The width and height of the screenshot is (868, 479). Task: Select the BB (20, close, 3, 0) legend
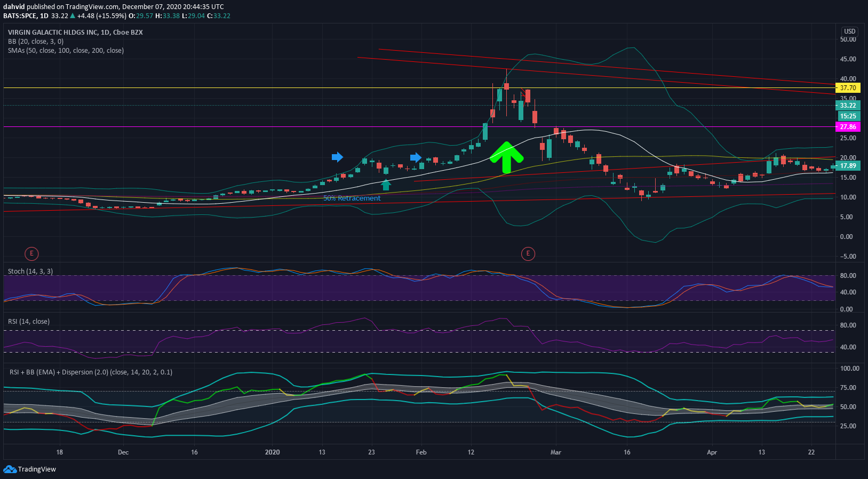pyautogui.click(x=36, y=42)
